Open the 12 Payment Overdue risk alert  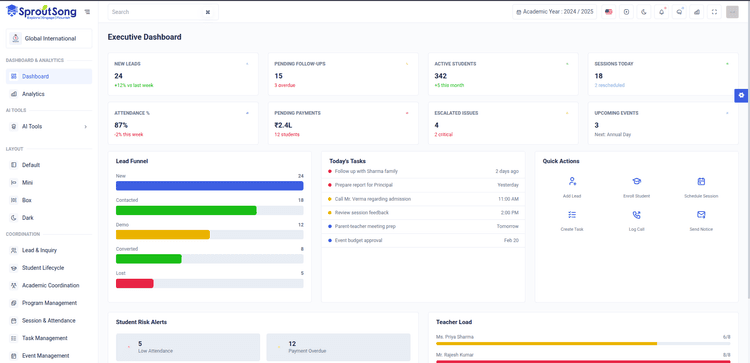pyautogui.click(x=338, y=347)
